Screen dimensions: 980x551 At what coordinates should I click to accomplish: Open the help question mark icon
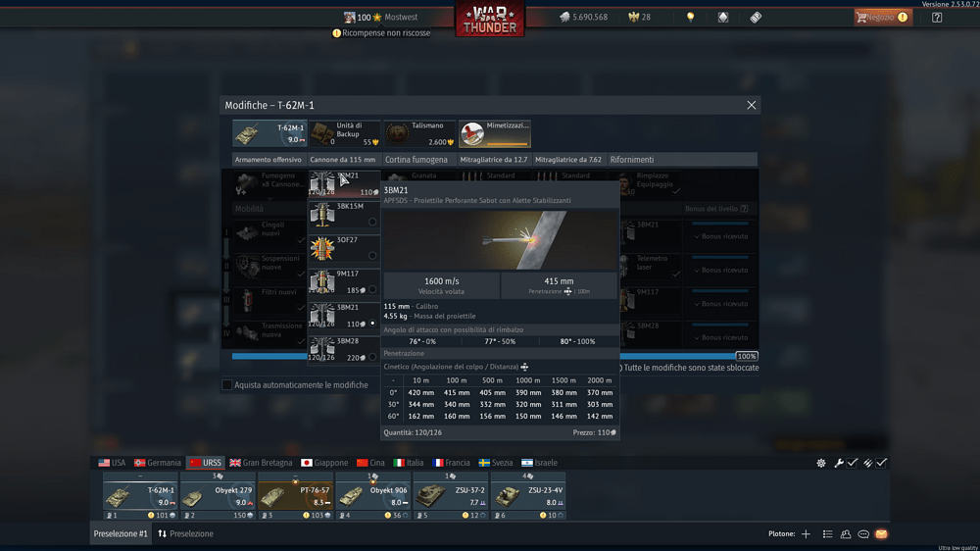click(x=936, y=17)
